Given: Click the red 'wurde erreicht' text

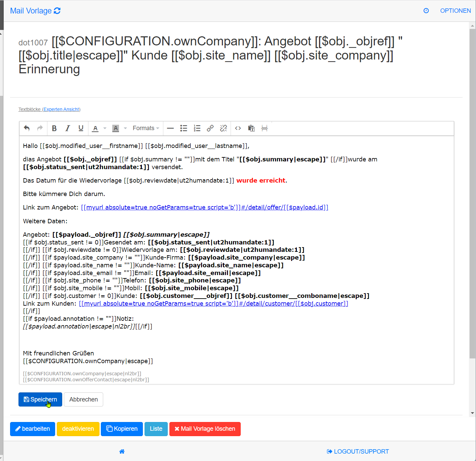Looking at the screenshot, I should [x=261, y=181].
